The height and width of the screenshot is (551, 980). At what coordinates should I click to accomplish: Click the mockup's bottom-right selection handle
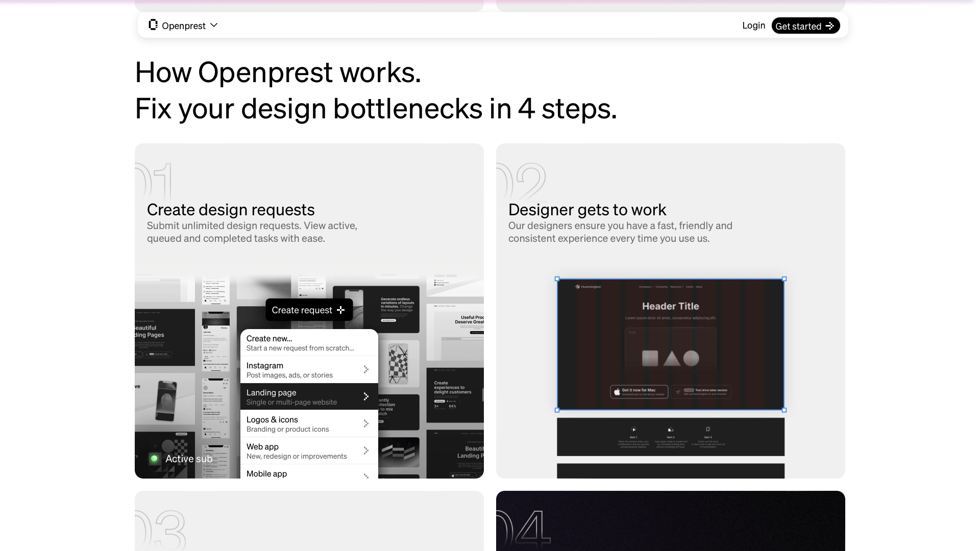pos(785,410)
